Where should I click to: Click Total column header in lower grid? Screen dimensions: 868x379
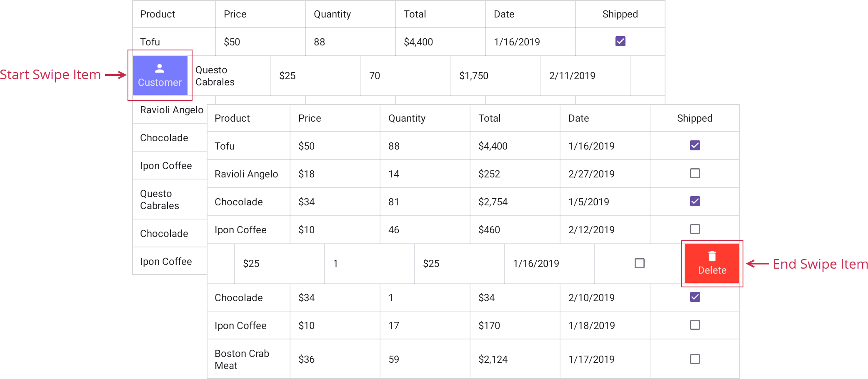(489, 118)
